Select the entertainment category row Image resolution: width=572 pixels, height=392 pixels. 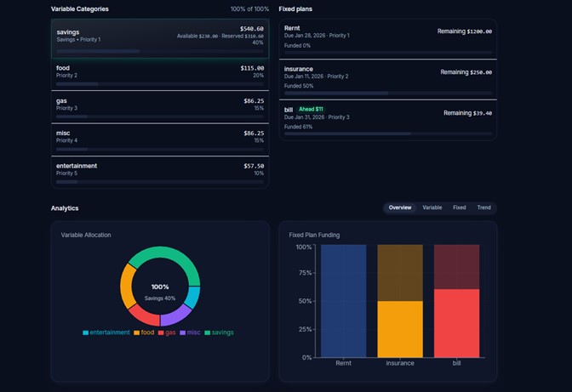(159, 172)
